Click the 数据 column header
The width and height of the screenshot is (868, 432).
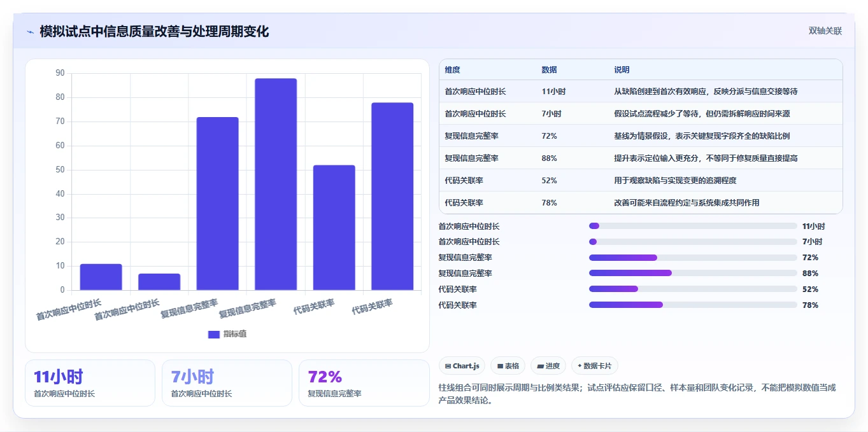pyautogui.click(x=550, y=70)
